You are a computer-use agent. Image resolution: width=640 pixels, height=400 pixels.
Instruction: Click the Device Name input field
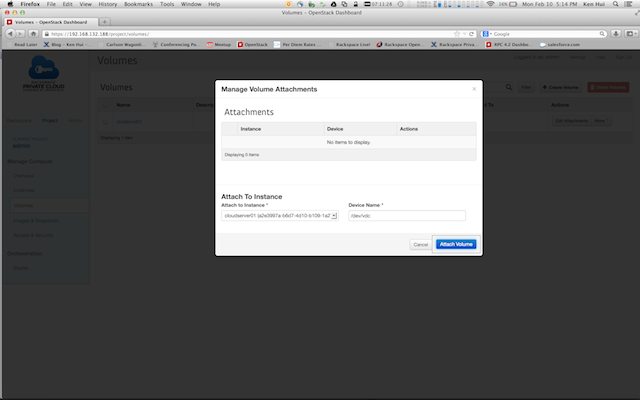407,215
